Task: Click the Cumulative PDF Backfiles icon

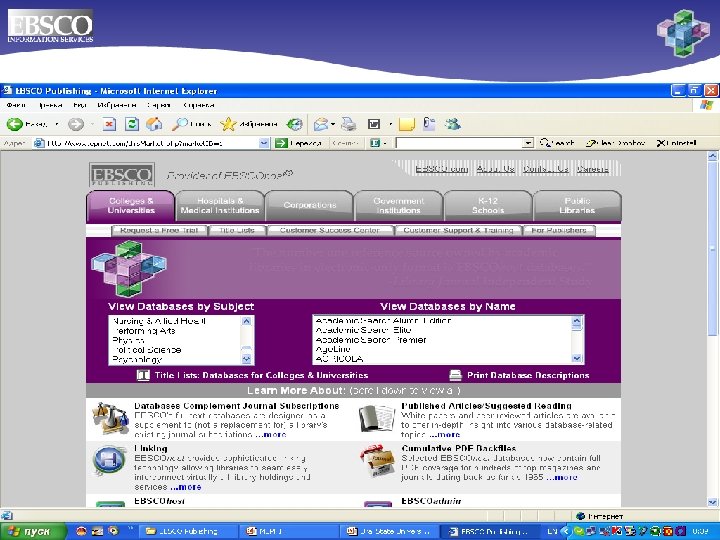Action: pyautogui.click(x=377, y=461)
